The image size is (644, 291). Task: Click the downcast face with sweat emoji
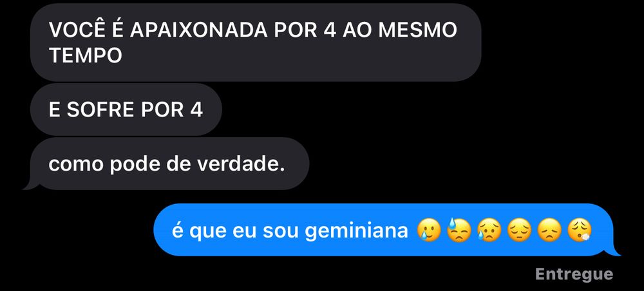(459, 230)
